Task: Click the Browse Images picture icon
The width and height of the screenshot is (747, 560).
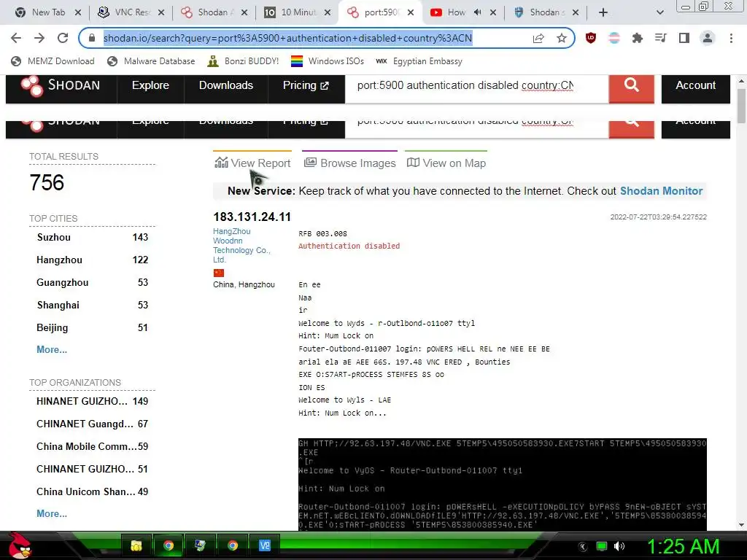Action: point(310,163)
